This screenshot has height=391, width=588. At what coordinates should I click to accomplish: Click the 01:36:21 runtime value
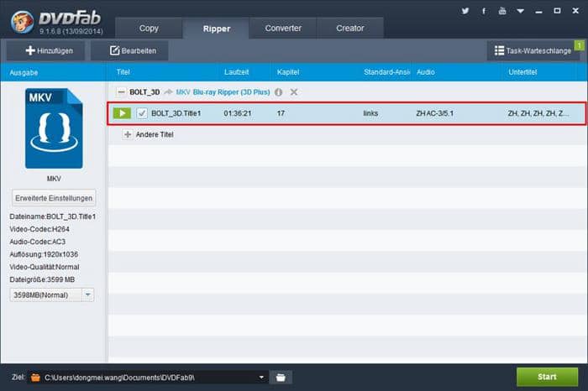click(x=238, y=113)
